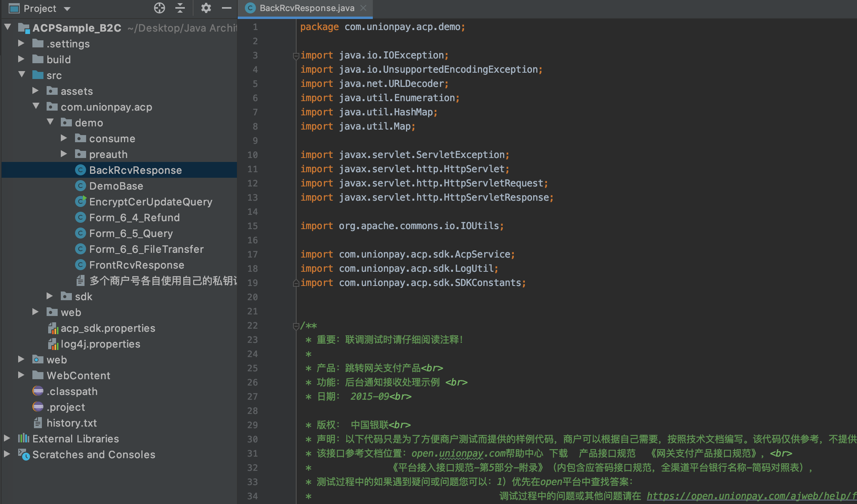Click the .classpath Eclipse file icon
Image resolution: width=857 pixels, height=504 pixels.
(38, 391)
